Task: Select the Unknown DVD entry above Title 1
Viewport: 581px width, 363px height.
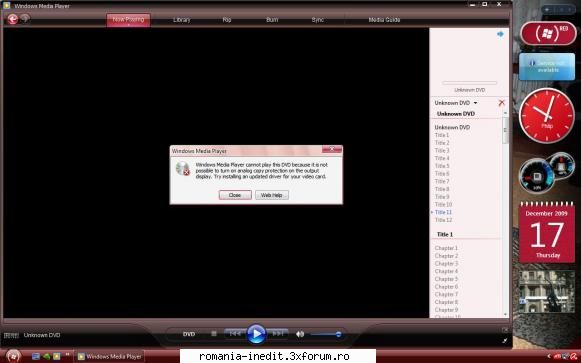Action: (452, 127)
